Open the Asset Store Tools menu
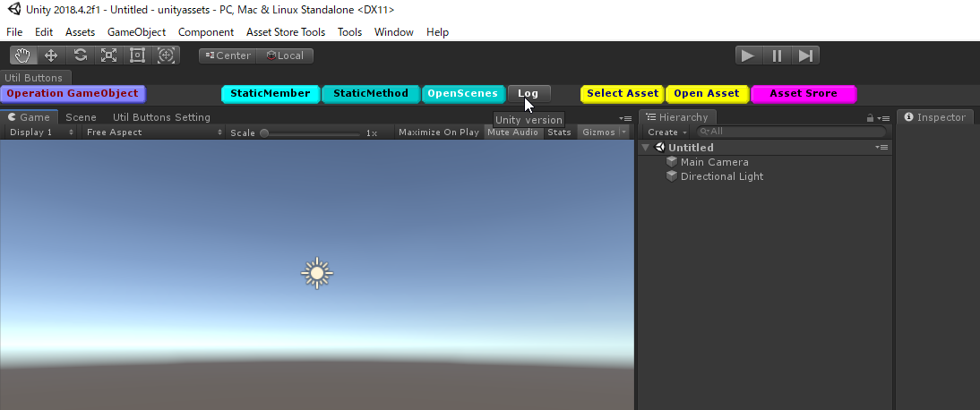The width and height of the screenshot is (980, 410). coord(286,32)
